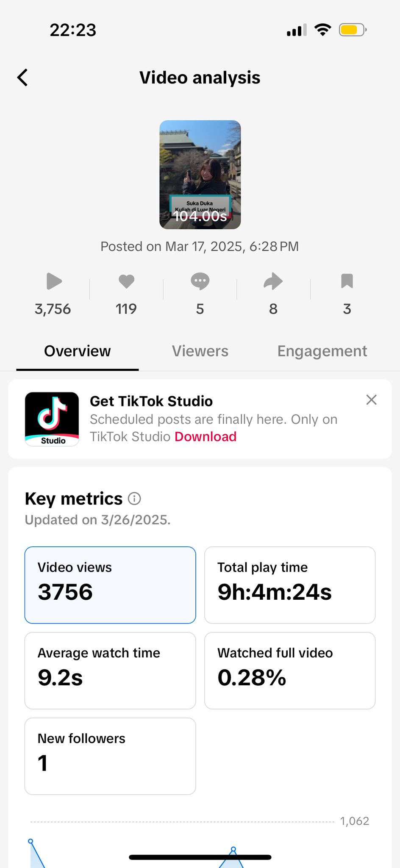
Task: Tap the Key metrics info icon
Action: [134, 499]
